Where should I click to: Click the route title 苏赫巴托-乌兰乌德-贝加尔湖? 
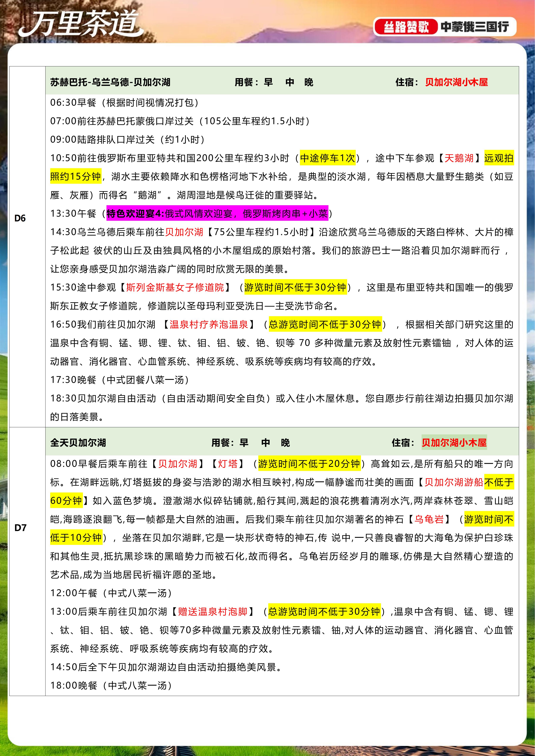tap(110, 82)
